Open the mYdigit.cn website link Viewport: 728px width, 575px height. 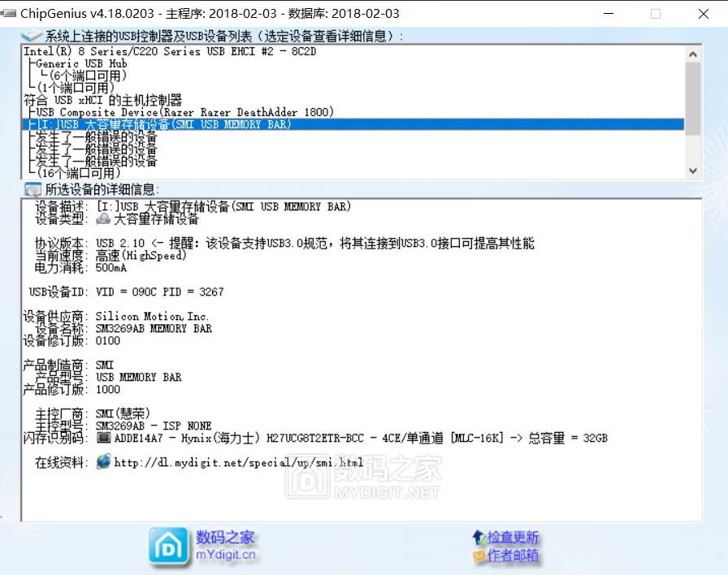click(x=226, y=555)
